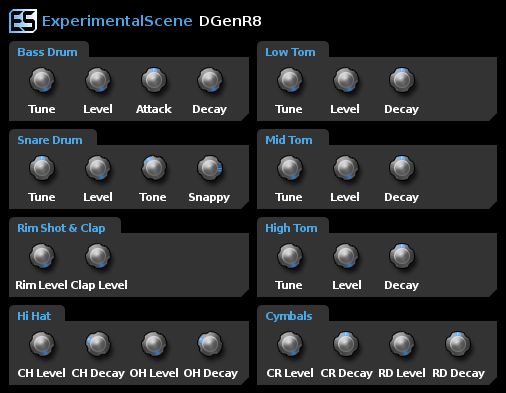This screenshot has height=393, width=506.
Task: Select the Hi Hat CH Level knob
Action: (x=42, y=344)
